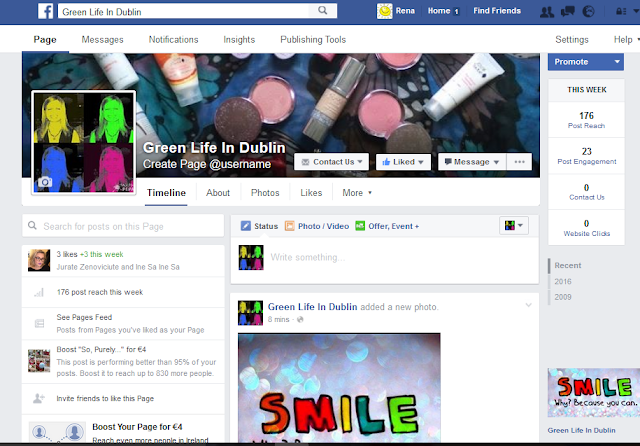This screenshot has height=446, width=640.
Task: Open the notifications globe icon
Action: pyautogui.click(x=588, y=11)
